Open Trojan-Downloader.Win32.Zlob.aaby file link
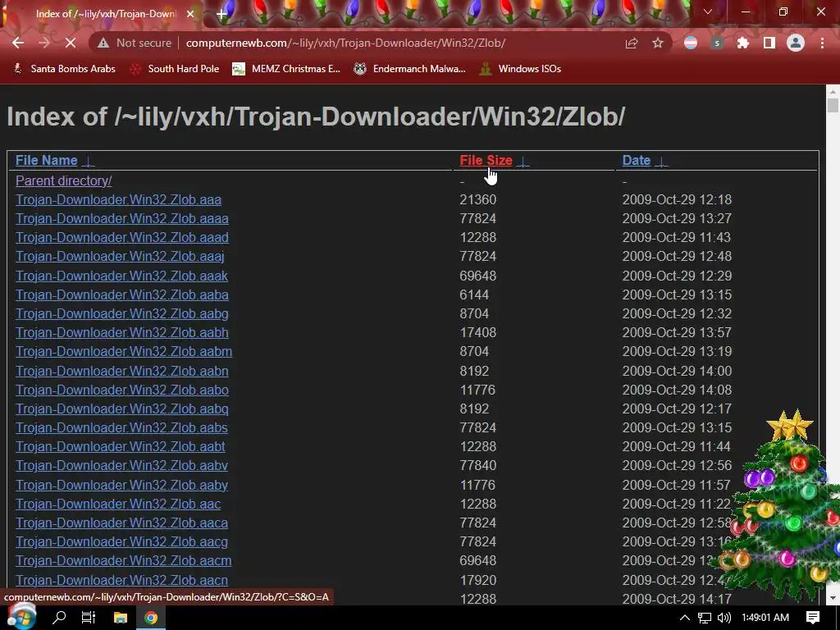This screenshot has height=630, width=840. coord(121,485)
